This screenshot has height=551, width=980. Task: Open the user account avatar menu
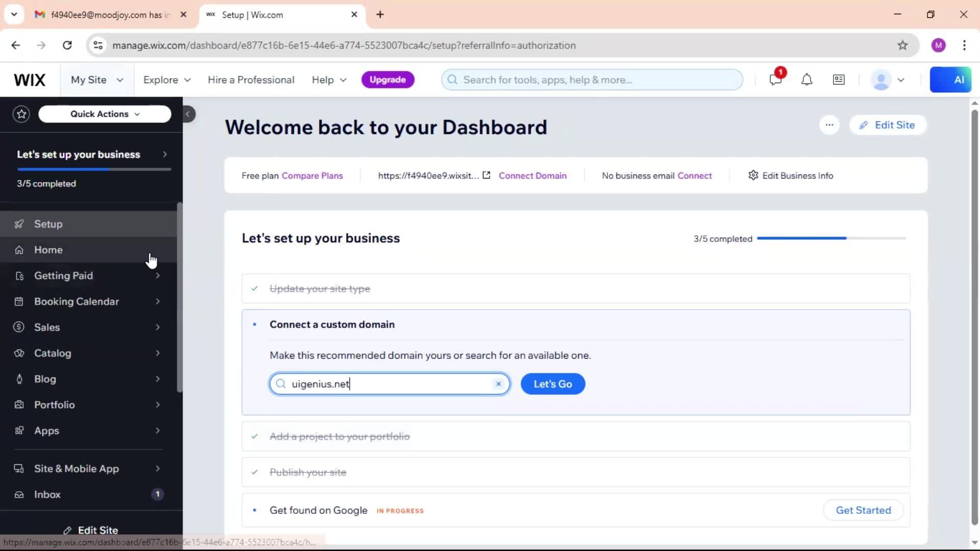point(888,80)
